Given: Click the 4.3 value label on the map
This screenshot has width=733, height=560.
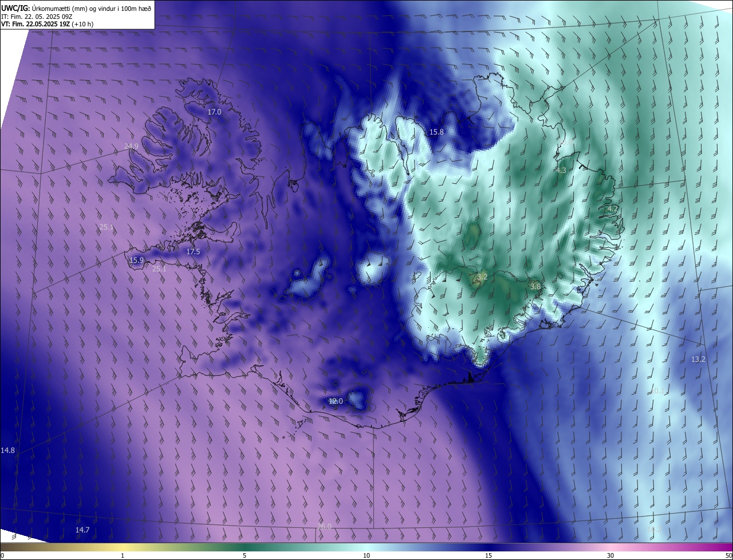Looking at the screenshot, I should pyautogui.click(x=561, y=171).
